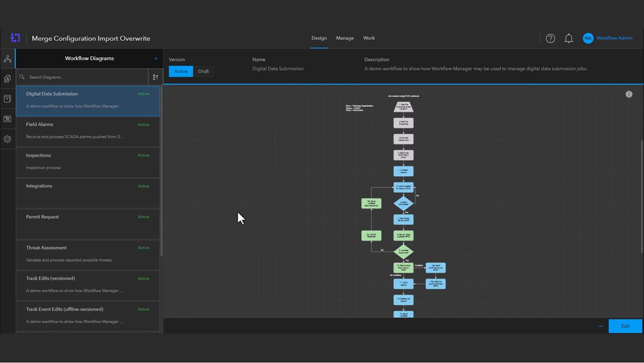Click the Edit button
644x363 pixels.
625,326
